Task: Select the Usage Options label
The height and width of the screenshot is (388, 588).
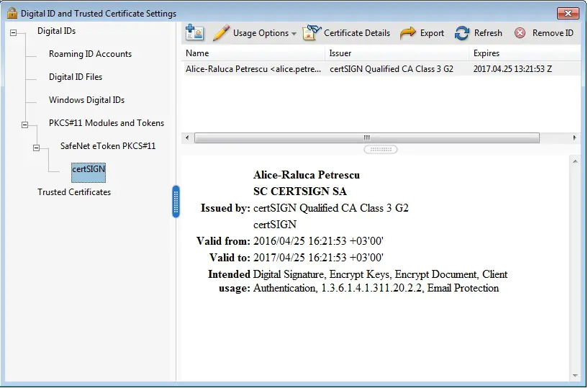Action: click(x=261, y=33)
